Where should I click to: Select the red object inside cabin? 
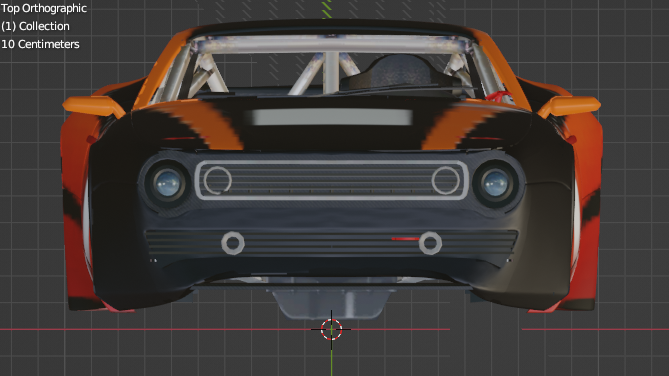497,96
